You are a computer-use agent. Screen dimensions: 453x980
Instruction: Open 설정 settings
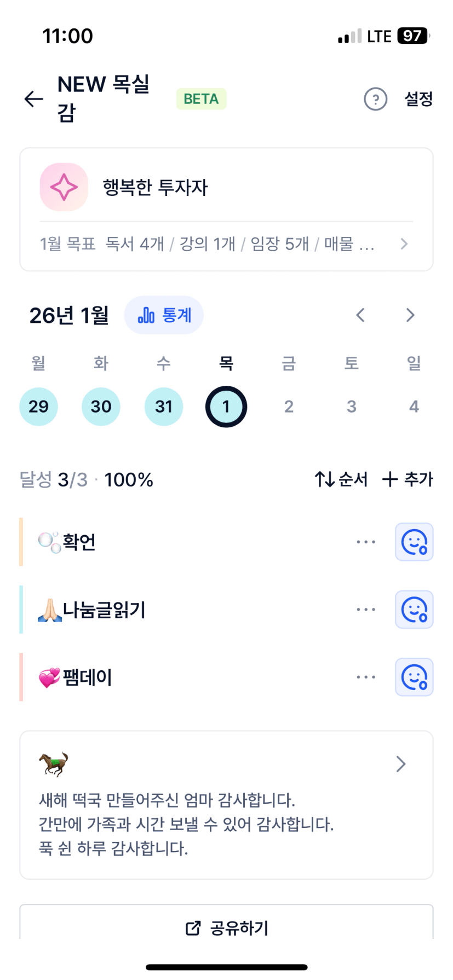(418, 99)
